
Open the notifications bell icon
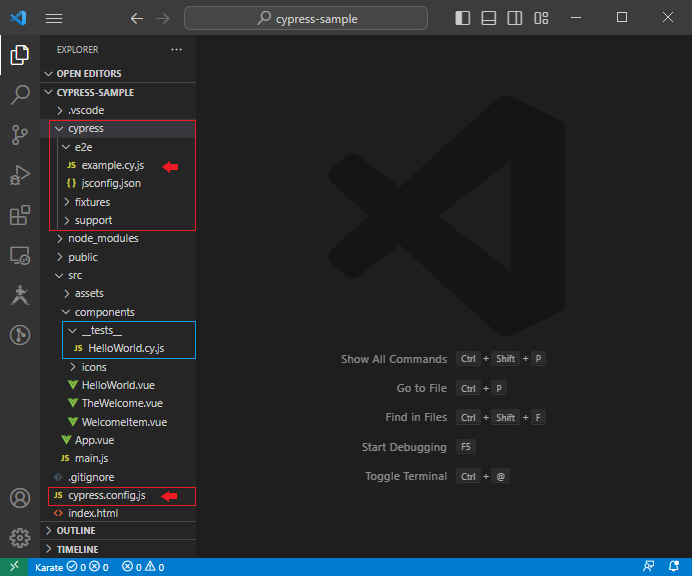(674, 567)
